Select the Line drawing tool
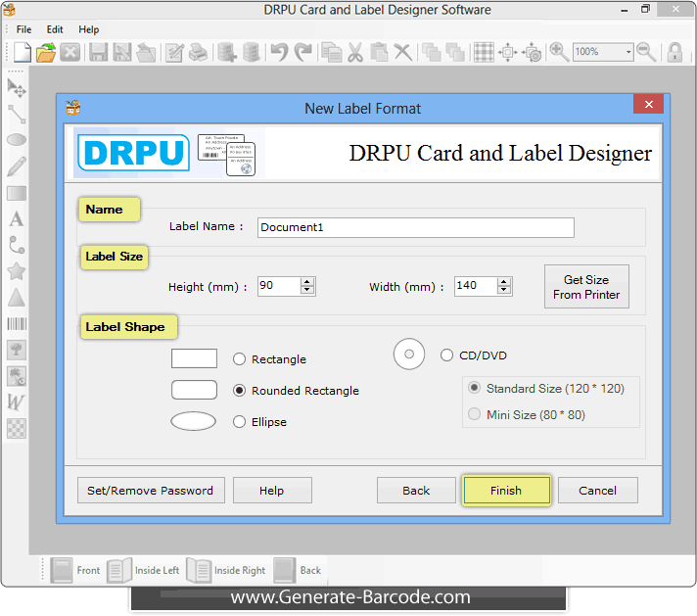 pos(17,115)
